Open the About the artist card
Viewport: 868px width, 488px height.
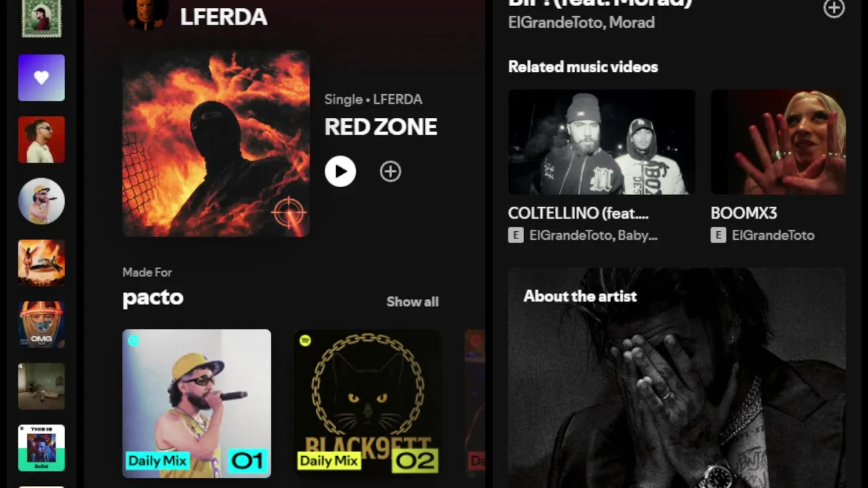tap(677, 378)
